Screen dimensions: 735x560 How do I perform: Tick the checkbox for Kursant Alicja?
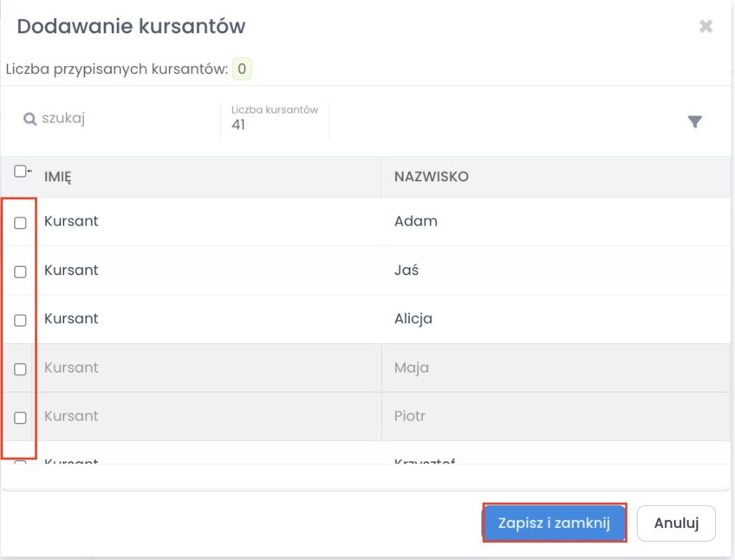[x=21, y=320]
